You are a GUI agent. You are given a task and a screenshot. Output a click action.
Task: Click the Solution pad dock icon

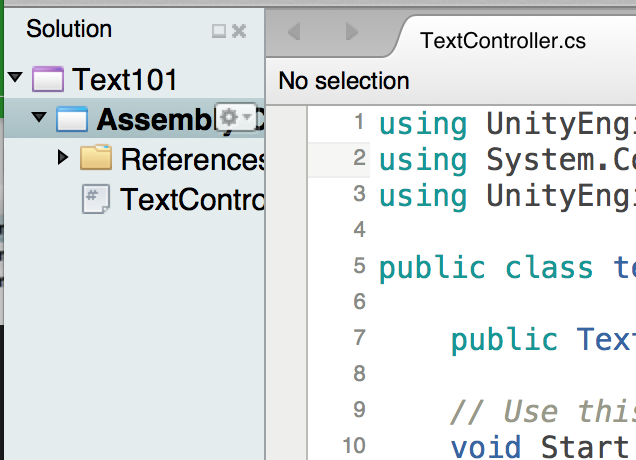[219, 31]
